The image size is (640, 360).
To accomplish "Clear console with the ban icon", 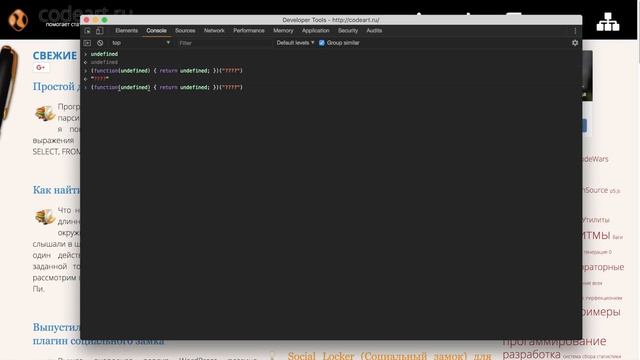I will click(x=100, y=43).
